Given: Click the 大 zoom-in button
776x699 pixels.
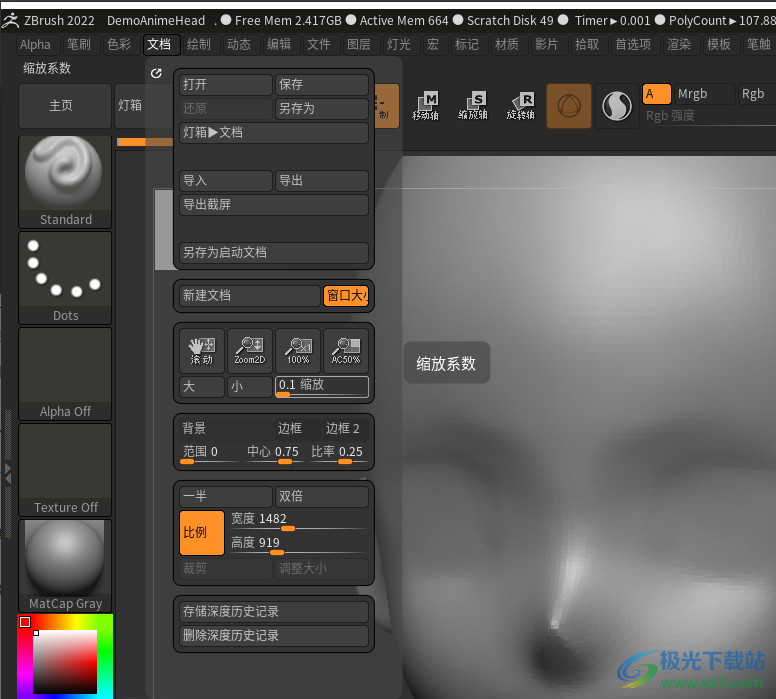Looking at the screenshot, I should (x=202, y=386).
